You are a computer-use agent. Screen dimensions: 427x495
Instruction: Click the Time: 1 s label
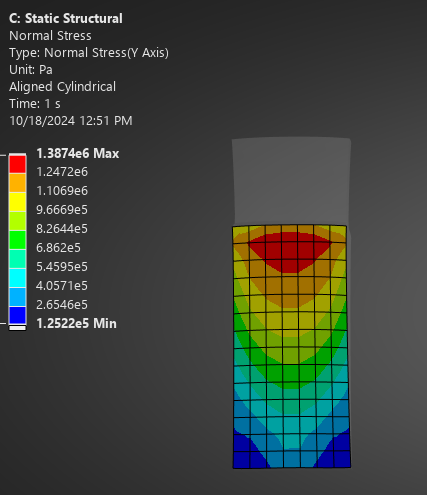[x=35, y=104]
